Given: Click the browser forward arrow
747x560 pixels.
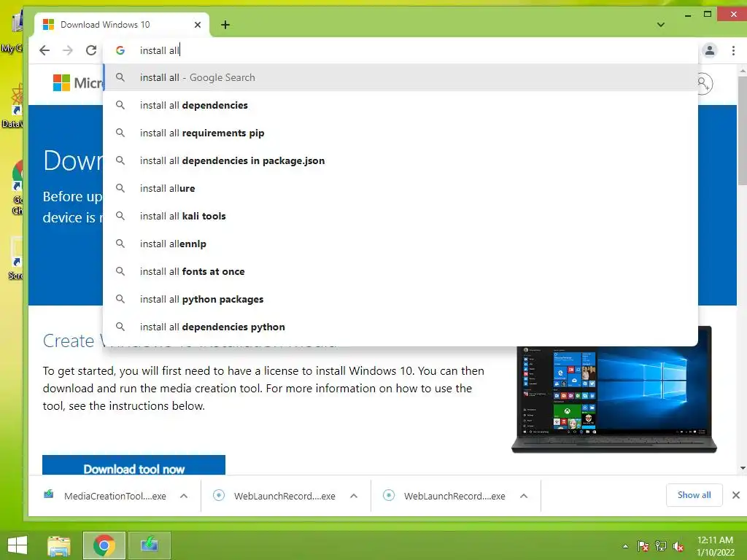Looking at the screenshot, I should click(x=68, y=50).
